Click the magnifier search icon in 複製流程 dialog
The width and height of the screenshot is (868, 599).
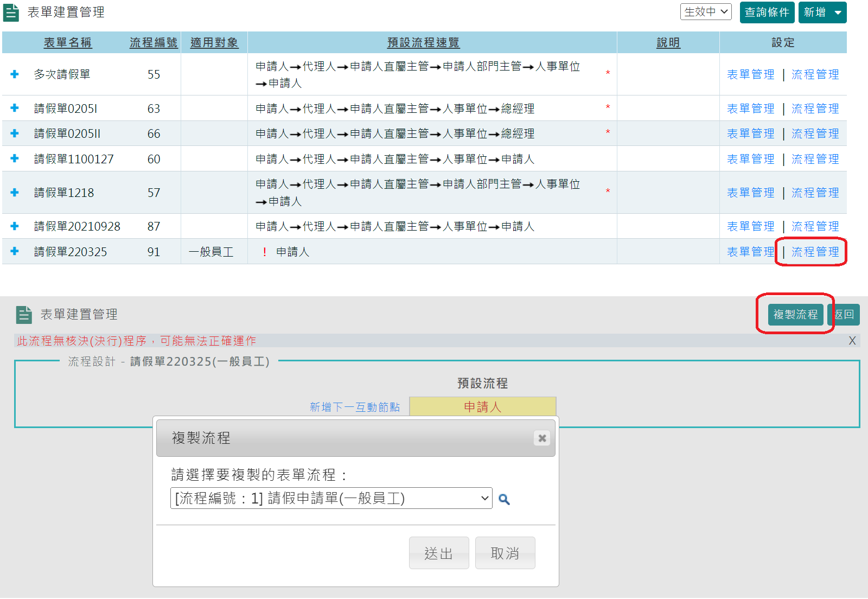(505, 499)
